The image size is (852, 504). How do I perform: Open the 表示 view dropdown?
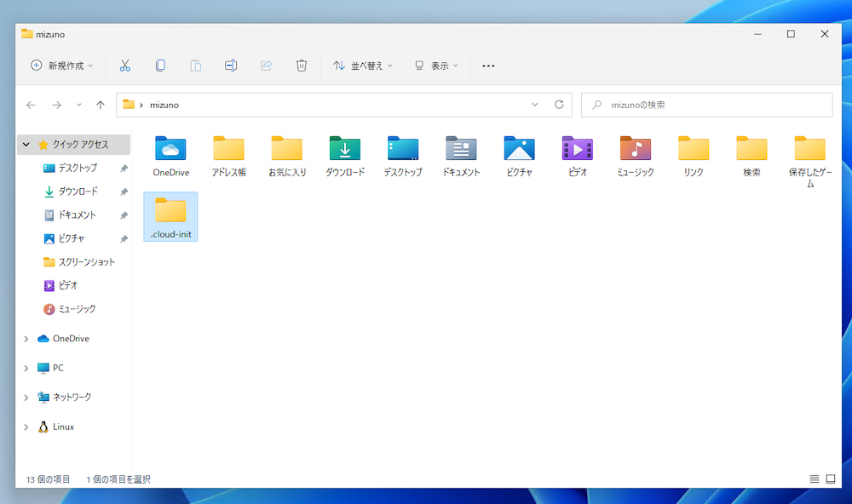tap(435, 66)
